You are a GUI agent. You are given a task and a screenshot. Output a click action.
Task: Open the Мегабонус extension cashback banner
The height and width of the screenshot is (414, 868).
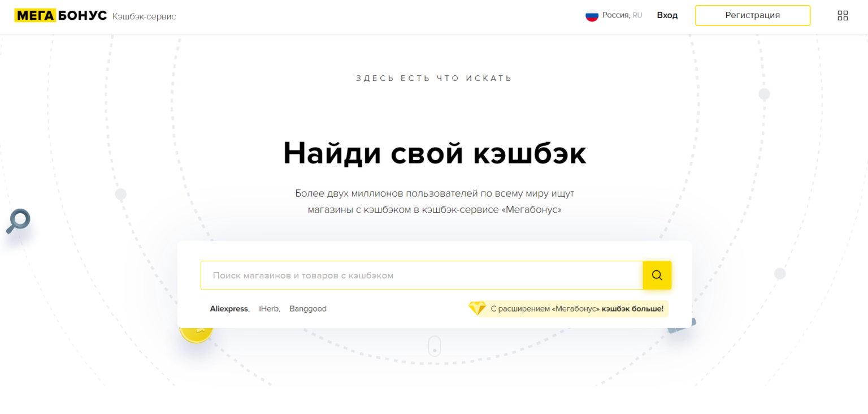point(568,309)
